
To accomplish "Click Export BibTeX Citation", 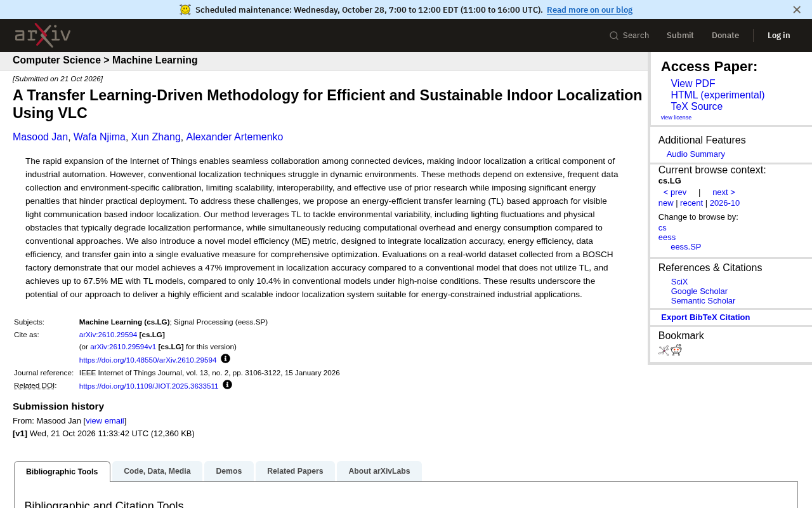I will (x=705, y=317).
